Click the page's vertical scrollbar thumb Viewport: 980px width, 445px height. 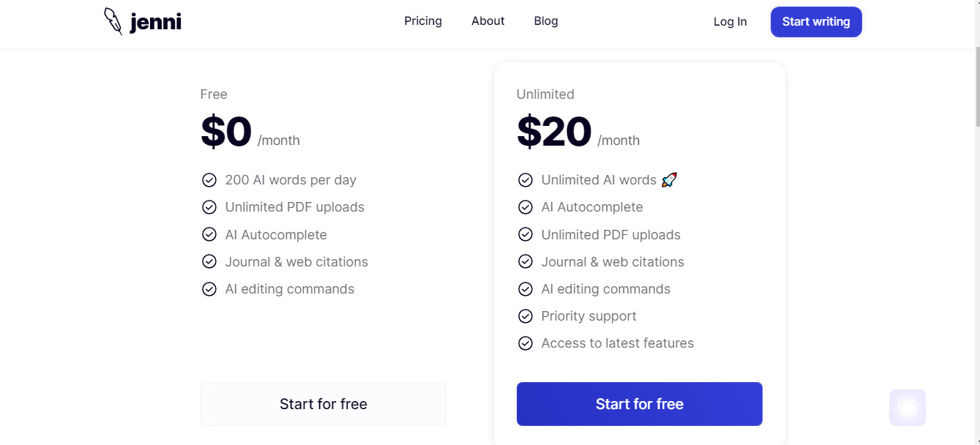pyautogui.click(x=976, y=86)
